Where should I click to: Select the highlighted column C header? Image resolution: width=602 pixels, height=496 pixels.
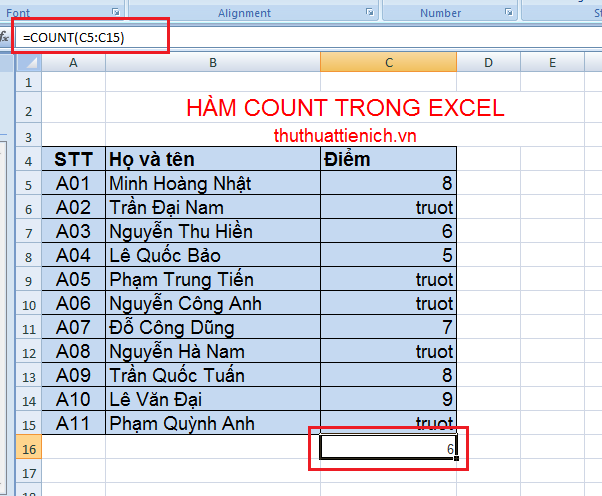click(389, 62)
